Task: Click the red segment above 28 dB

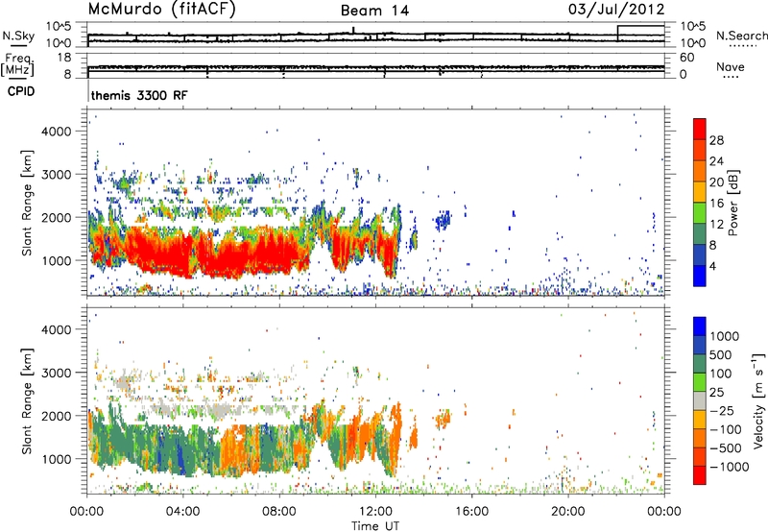Action: (700, 129)
